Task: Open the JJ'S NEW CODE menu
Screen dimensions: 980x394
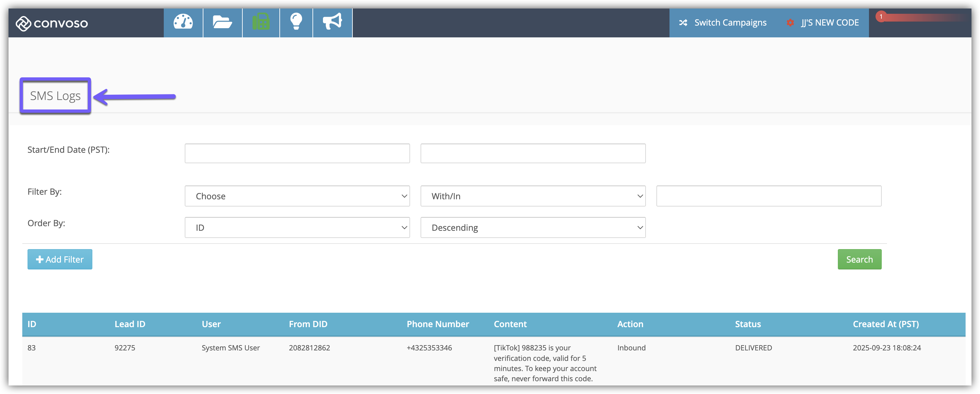Action: pos(830,23)
